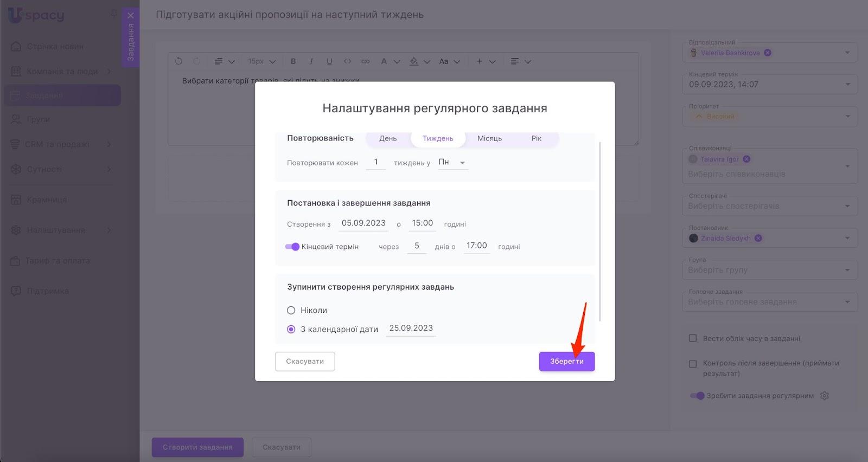Expand chevron next to Налаштування

109,230
